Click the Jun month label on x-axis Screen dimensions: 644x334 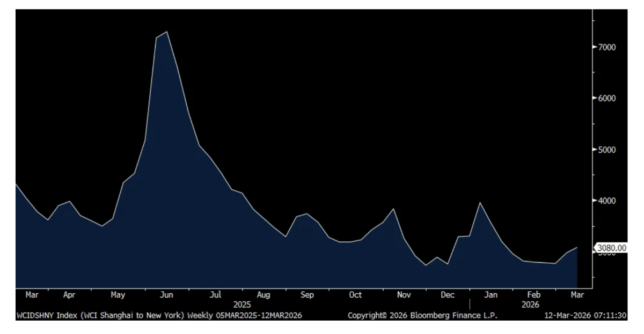(166, 295)
